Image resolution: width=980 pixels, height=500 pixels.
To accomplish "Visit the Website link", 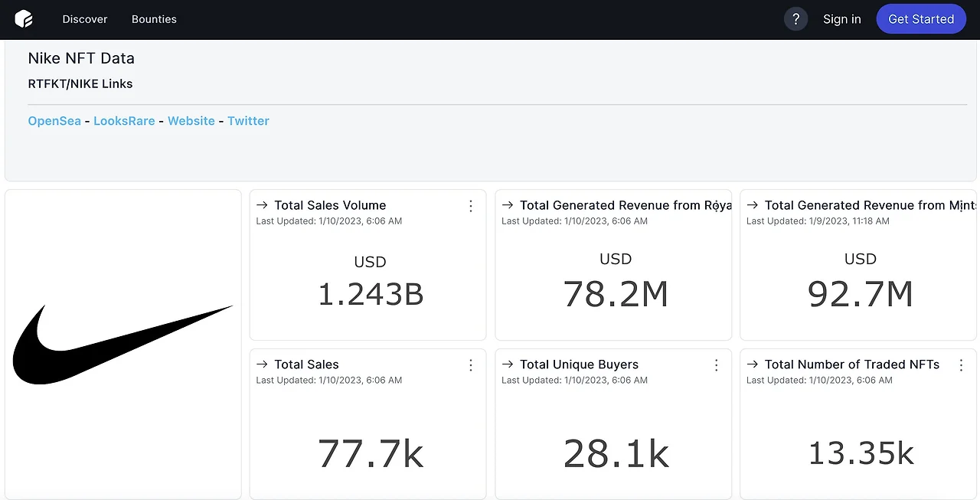I will (x=191, y=121).
